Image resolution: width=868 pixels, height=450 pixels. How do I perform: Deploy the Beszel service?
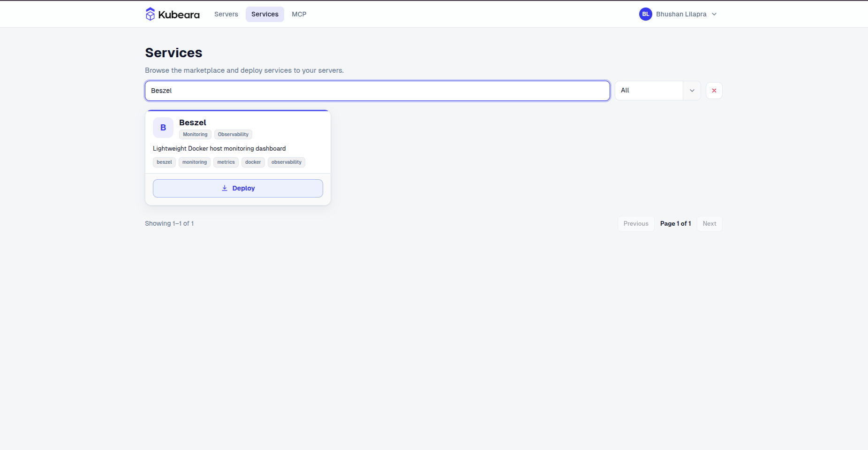(238, 188)
